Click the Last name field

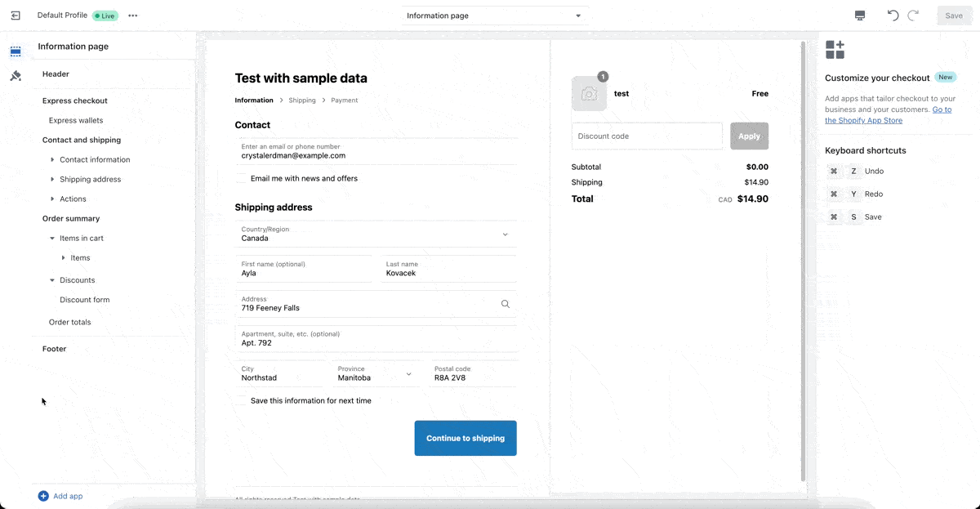448,269
